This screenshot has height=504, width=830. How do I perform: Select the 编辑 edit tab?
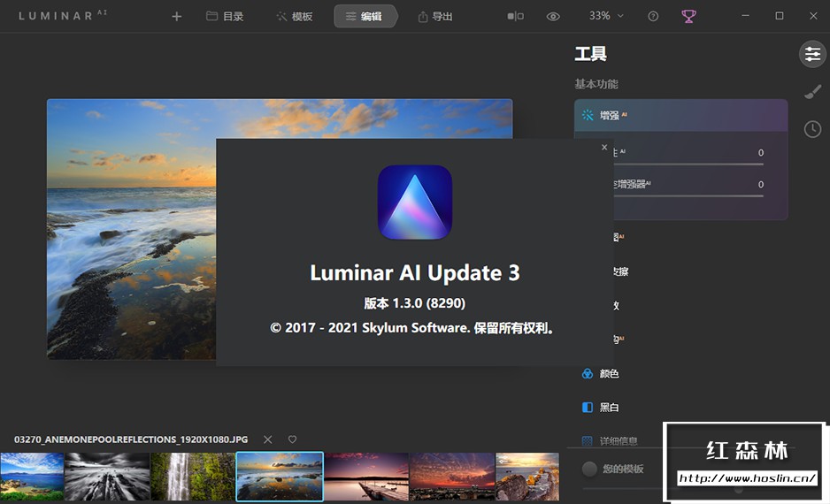point(365,17)
